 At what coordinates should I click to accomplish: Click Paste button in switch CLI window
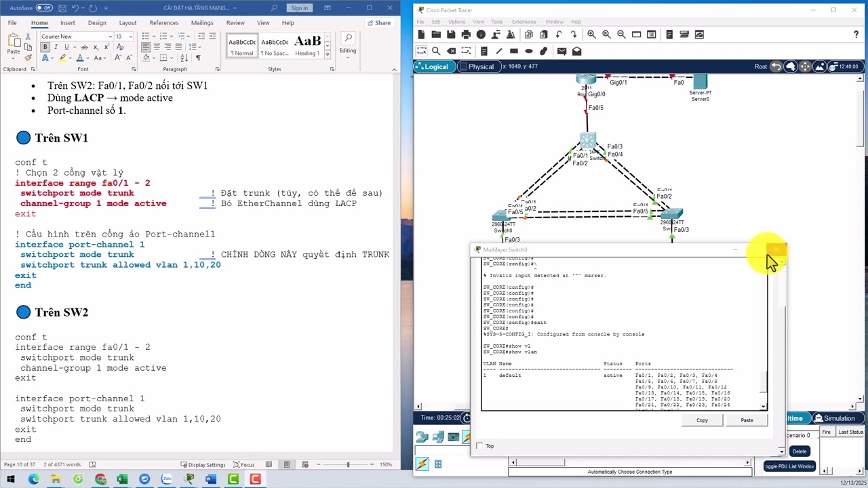coord(747,420)
